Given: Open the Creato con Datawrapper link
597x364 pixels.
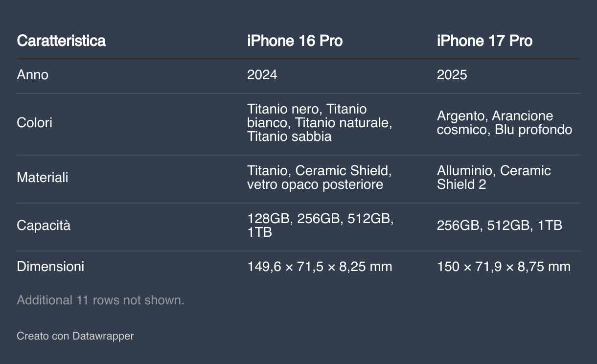Looking at the screenshot, I should [x=75, y=336].
